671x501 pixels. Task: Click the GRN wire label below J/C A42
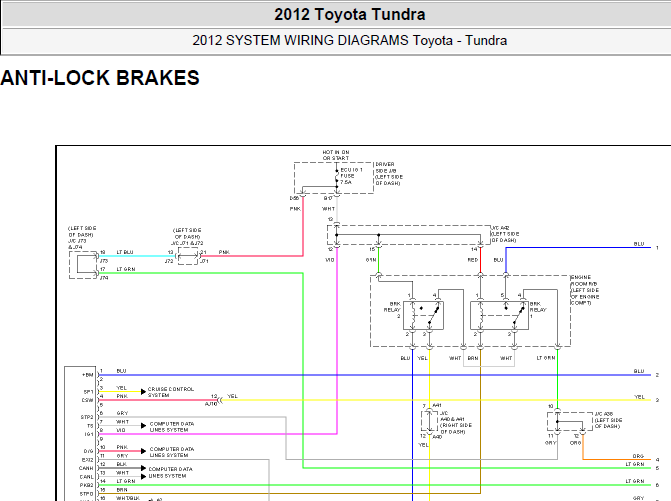pos(371,260)
